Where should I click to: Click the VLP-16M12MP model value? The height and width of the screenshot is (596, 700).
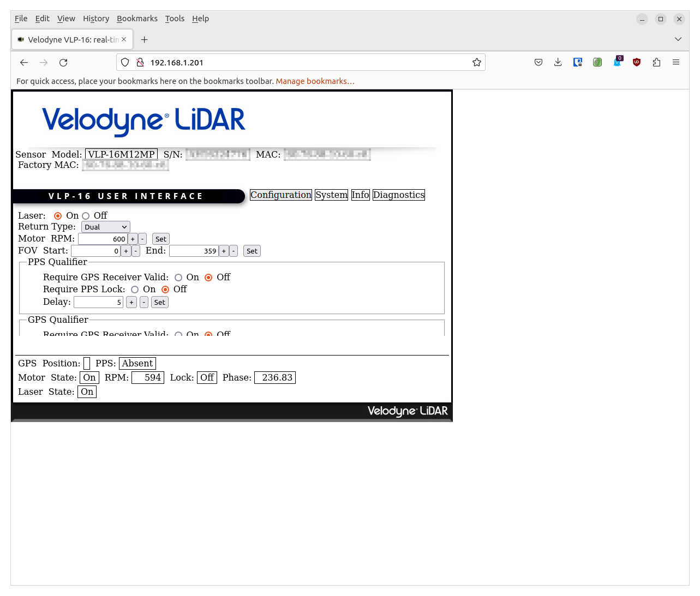121,154
